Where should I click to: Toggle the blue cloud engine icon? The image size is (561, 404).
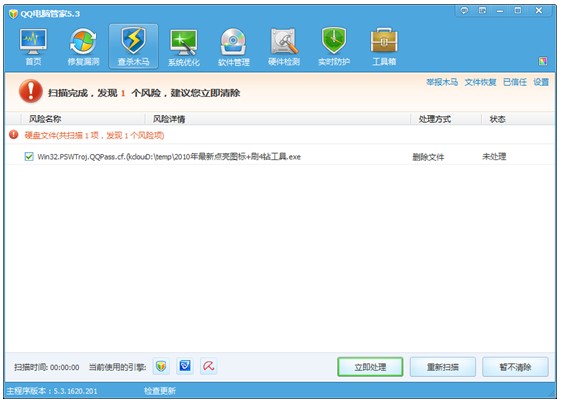[x=185, y=366]
